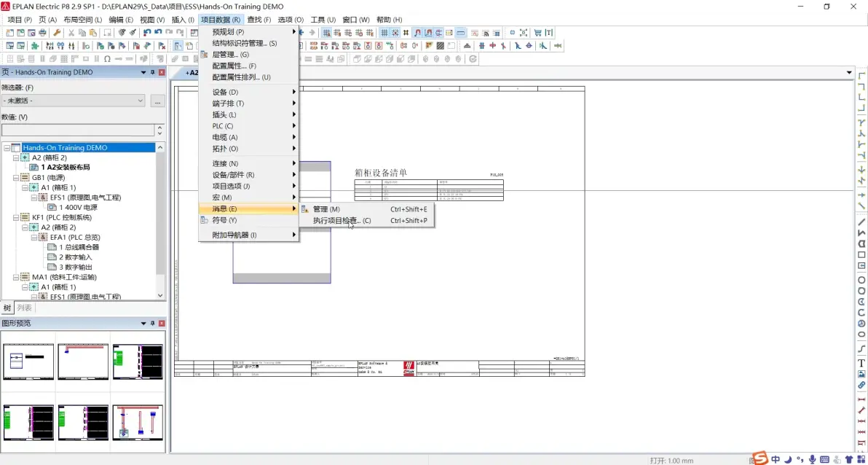
Task: Choose 执行项目检查 (C) menu entry
Action: pos(366,221)
